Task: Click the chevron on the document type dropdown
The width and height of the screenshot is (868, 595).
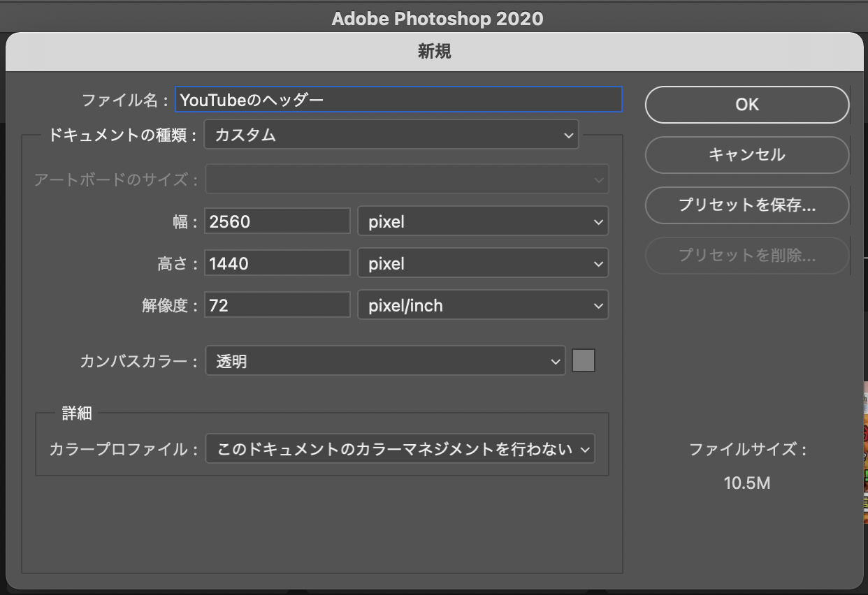Action: coord(568,135)
